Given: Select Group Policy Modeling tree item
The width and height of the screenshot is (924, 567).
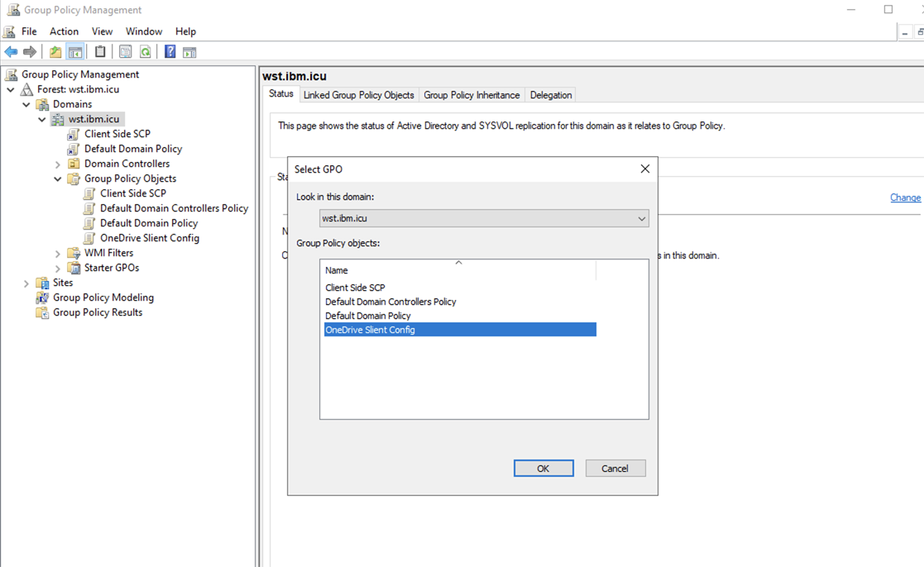Looking at the screenshot, I should click(103, 298).
